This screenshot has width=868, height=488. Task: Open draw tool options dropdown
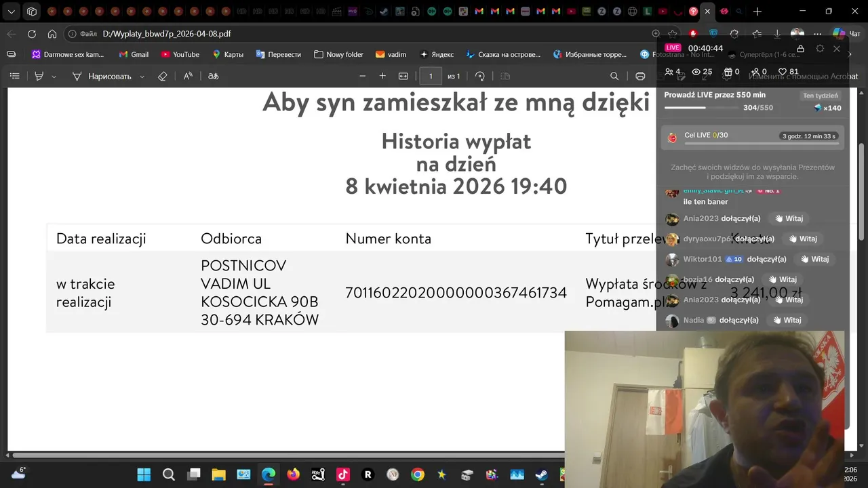tap(142, 77)
